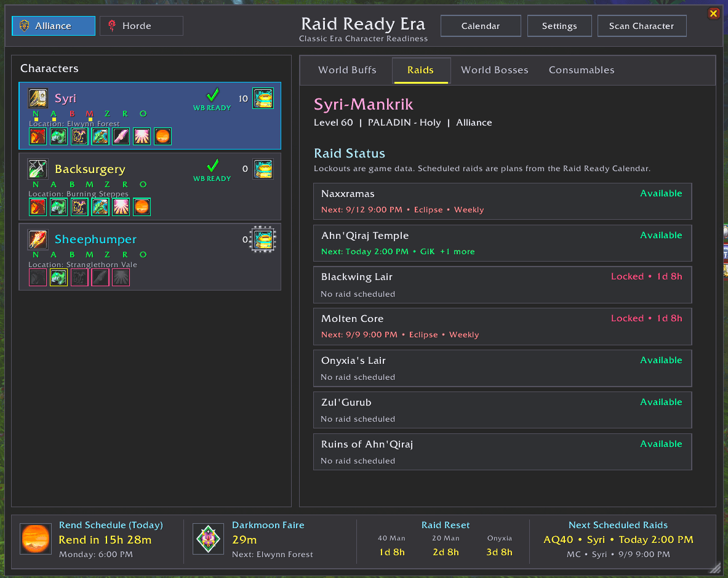
Task: Click the red M lockout letter in Syri's row
Action: pyautogui.click(x=90, y=114)
